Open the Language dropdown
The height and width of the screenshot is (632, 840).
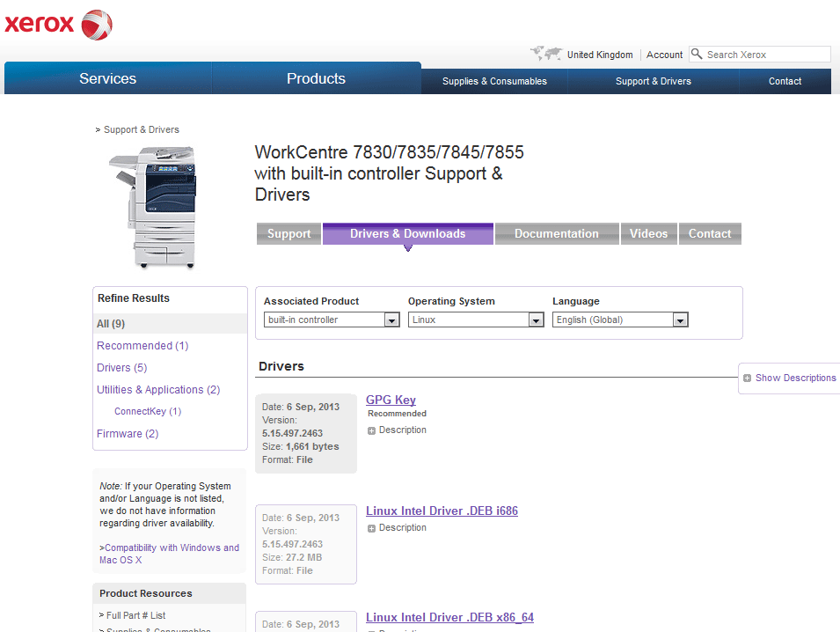[620, 320]
